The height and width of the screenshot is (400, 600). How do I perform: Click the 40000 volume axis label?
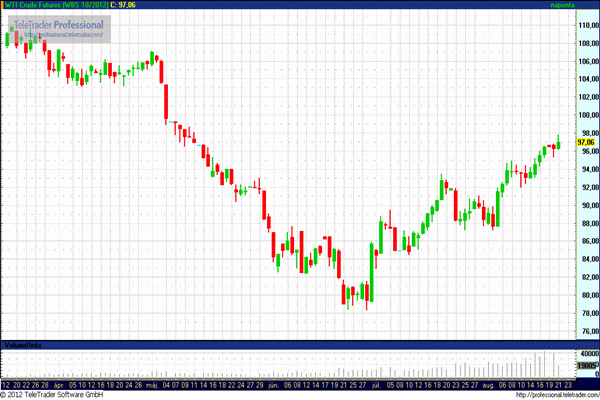point(585,356)
